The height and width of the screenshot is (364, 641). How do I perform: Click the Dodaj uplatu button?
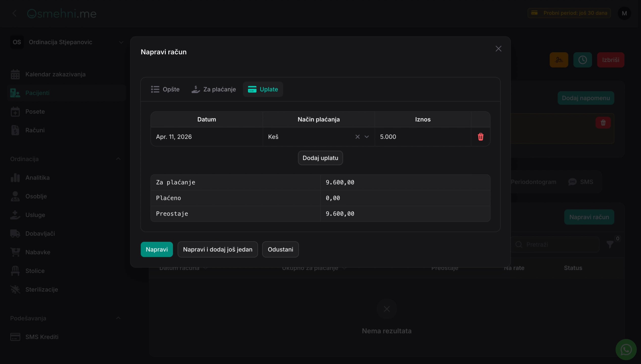(x=320, y=158)
